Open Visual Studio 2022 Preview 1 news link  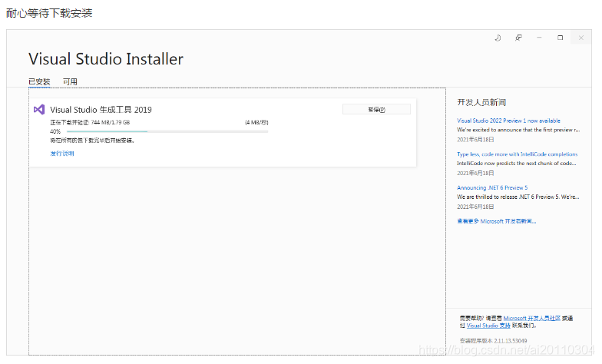[x=508, y=121]
